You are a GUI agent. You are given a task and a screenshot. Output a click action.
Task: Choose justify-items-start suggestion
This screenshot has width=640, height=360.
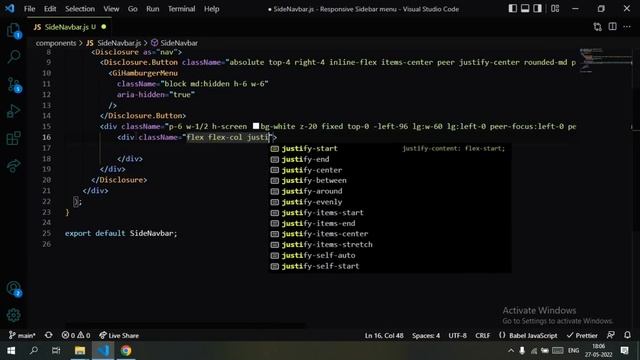pyautogui.click(x=390, y=213)
